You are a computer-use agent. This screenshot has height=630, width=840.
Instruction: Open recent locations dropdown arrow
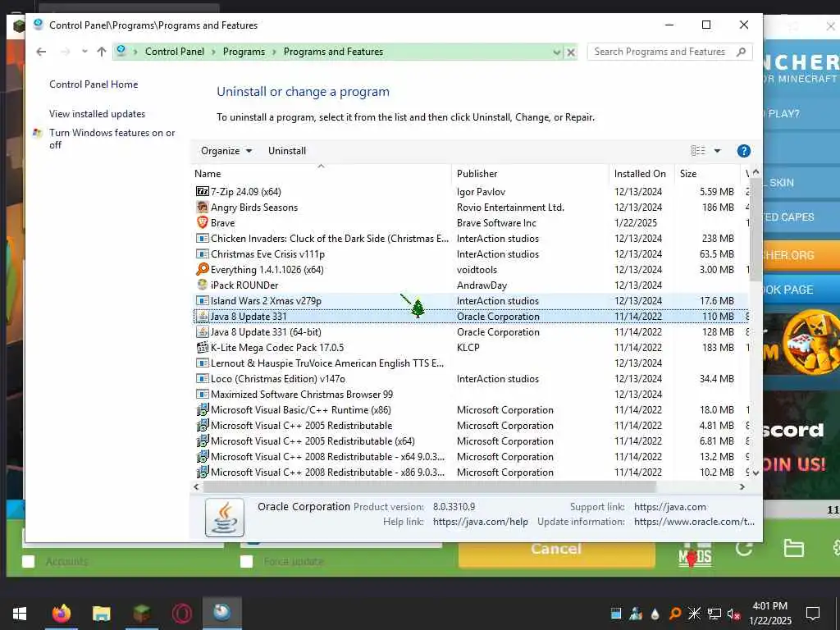coord(84,52)
